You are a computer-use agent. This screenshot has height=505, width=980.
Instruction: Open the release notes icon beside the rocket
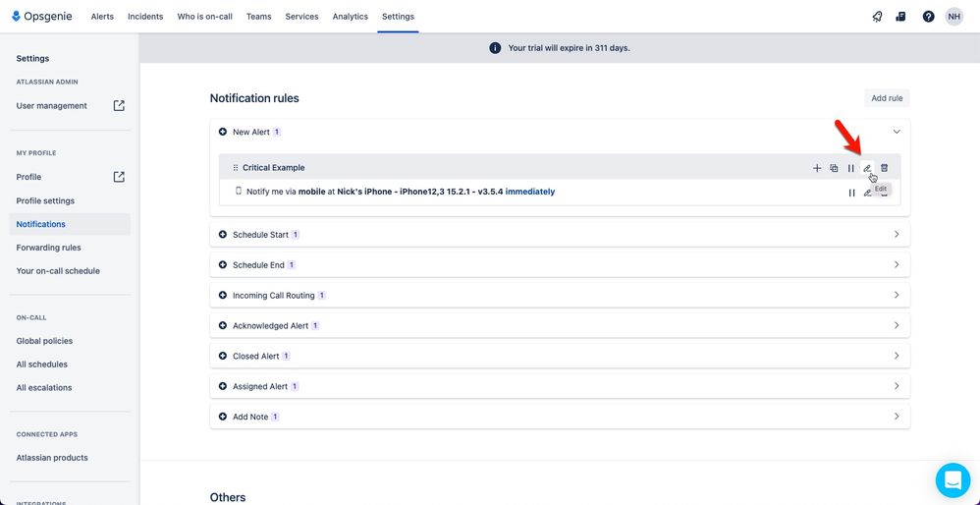tap(900, 17)
